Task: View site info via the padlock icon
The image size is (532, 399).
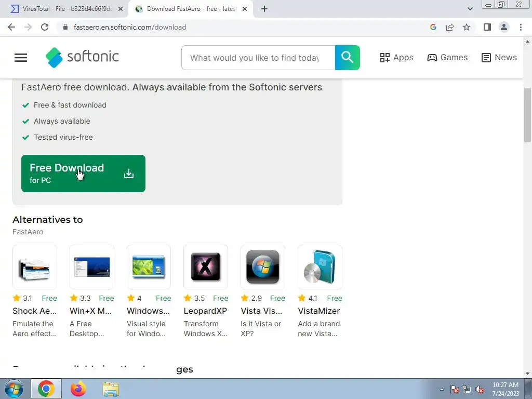Action: pos(65,27)
